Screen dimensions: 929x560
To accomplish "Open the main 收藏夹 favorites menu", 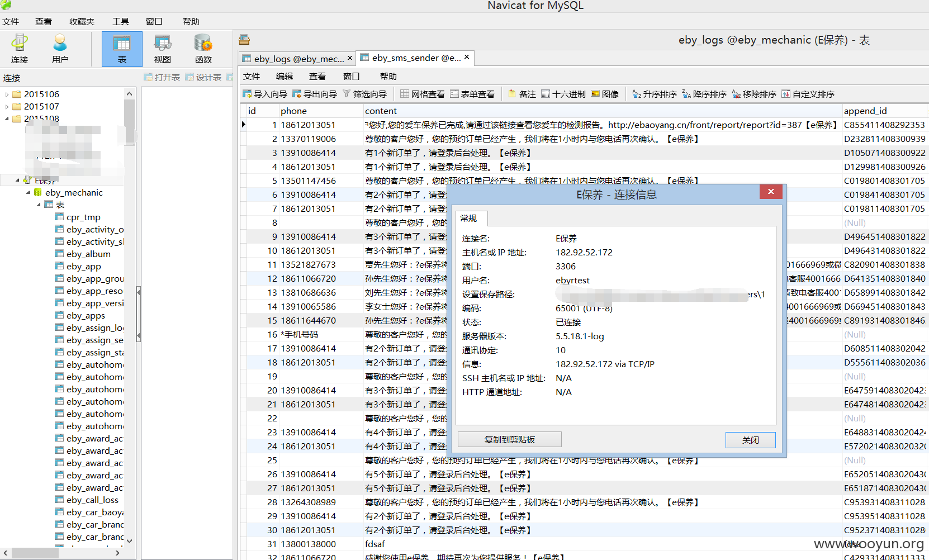I will [x=82, y=21].
